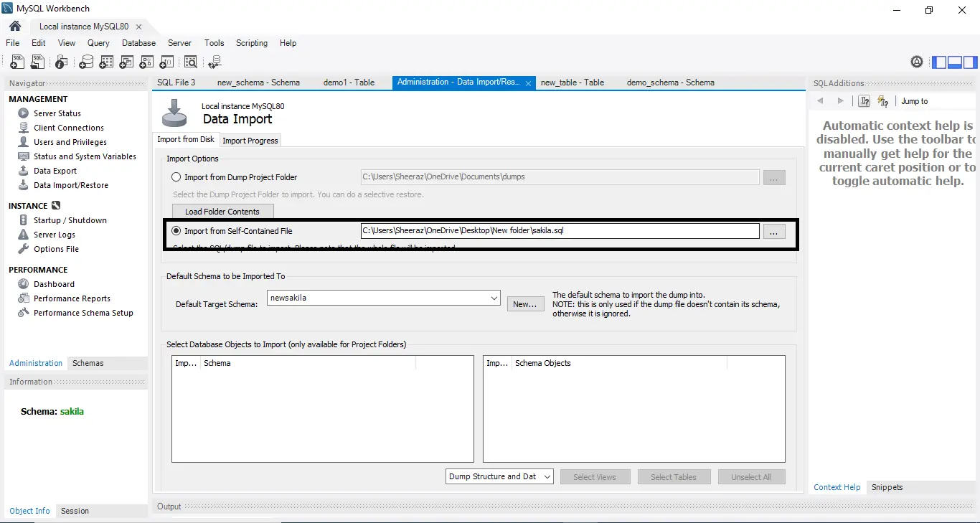Click the sakila.sql file path field

560,231
